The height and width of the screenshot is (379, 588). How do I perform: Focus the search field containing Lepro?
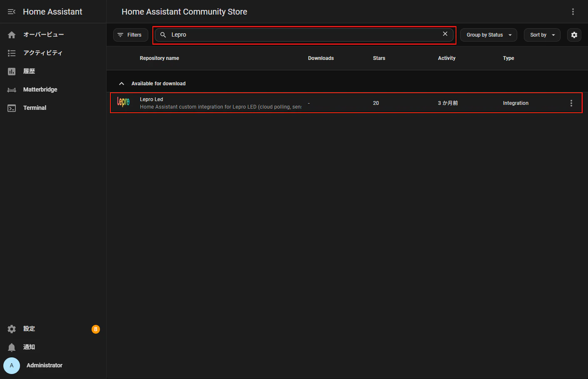click(304, 35)
